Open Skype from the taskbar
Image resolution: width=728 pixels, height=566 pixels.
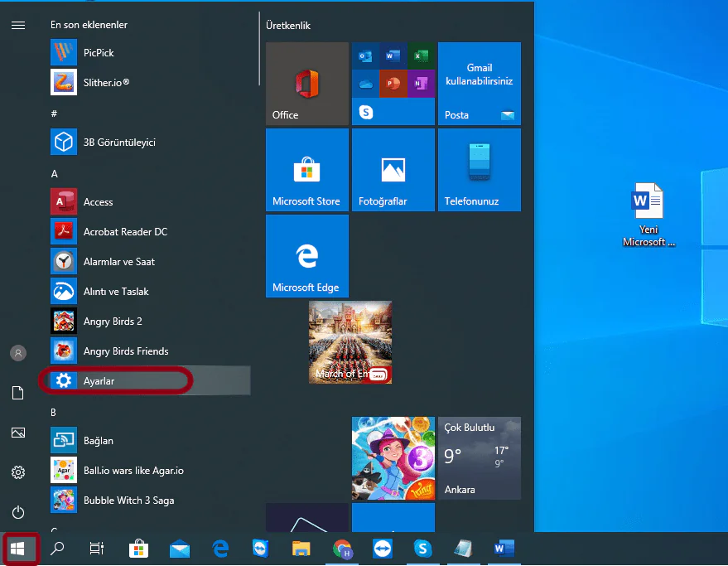coord(422,549)
